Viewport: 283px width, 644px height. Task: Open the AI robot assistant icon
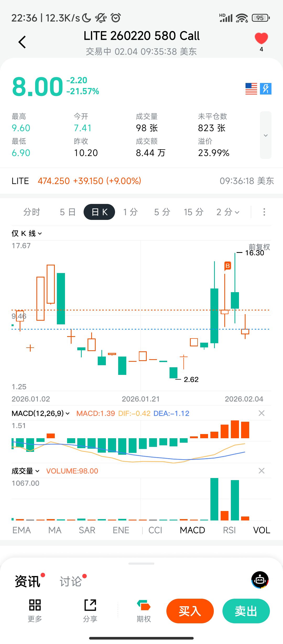(260, 580)
